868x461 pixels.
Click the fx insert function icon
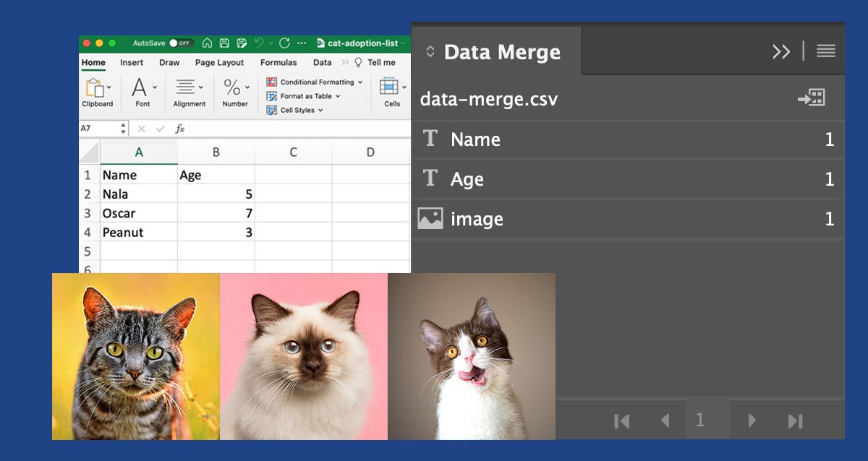pos(180,129)
